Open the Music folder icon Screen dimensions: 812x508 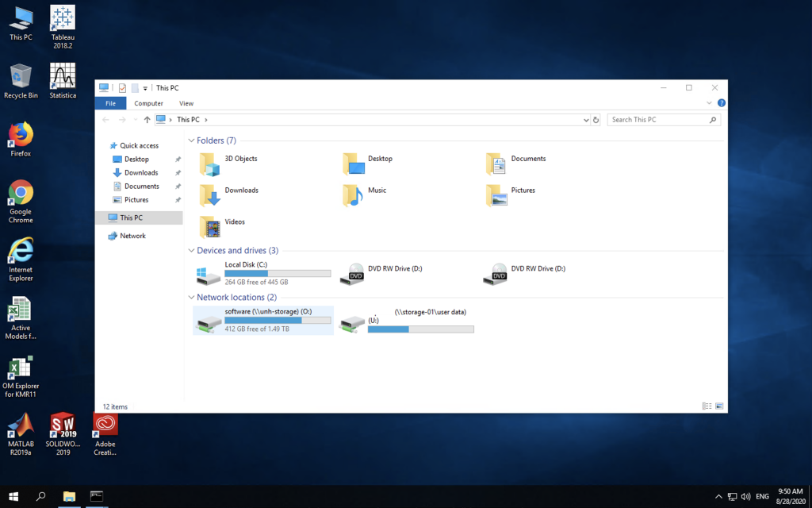coord(353,195)
